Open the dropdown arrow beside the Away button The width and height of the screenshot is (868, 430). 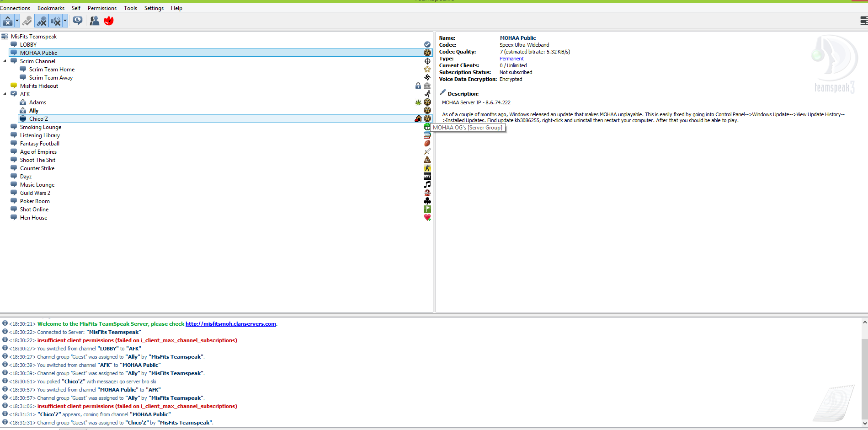coord(17,21)
